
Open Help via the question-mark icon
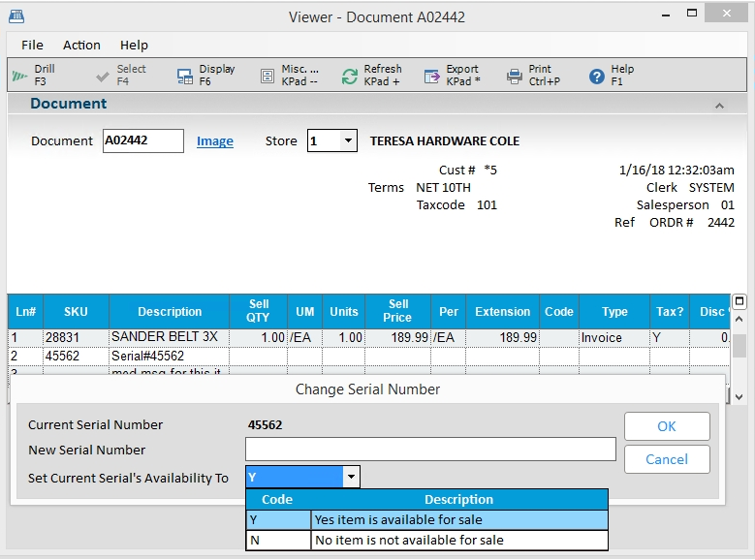click(597, 76)
